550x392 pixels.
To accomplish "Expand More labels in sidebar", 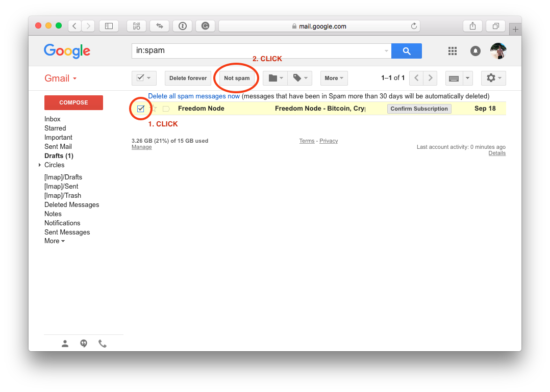I will (x=55, y=241).
